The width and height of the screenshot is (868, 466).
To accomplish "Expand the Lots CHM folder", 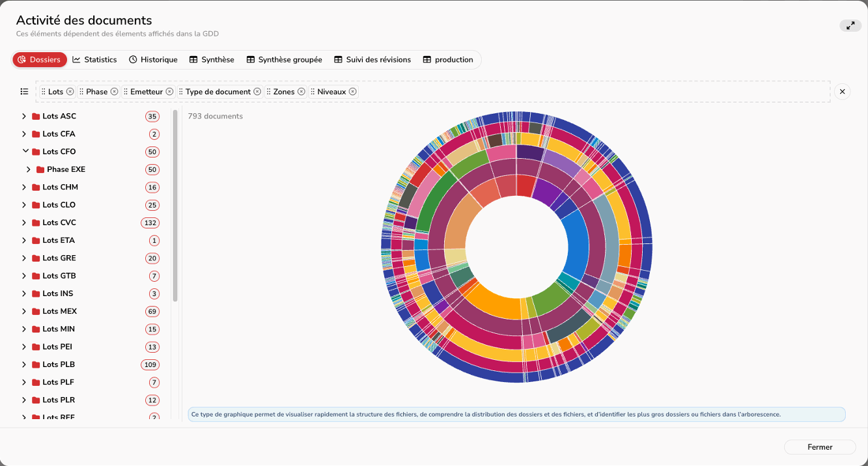I will [24, 187].
